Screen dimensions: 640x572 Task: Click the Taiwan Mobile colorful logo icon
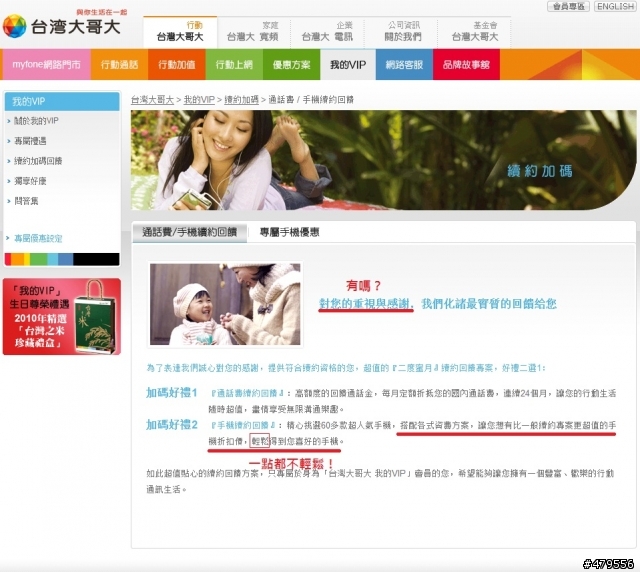click(x=14, y=27)
